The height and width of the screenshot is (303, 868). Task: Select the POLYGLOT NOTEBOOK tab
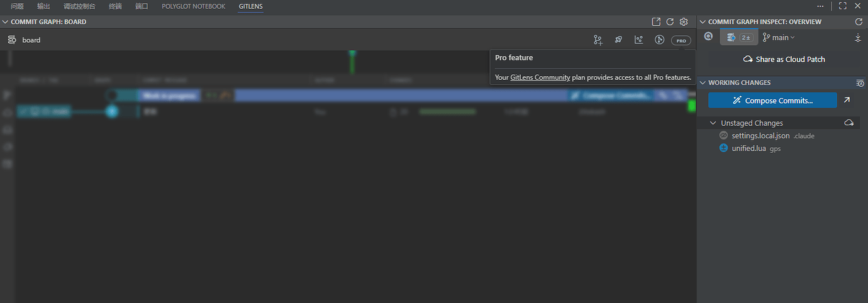[x=193, y=6]
